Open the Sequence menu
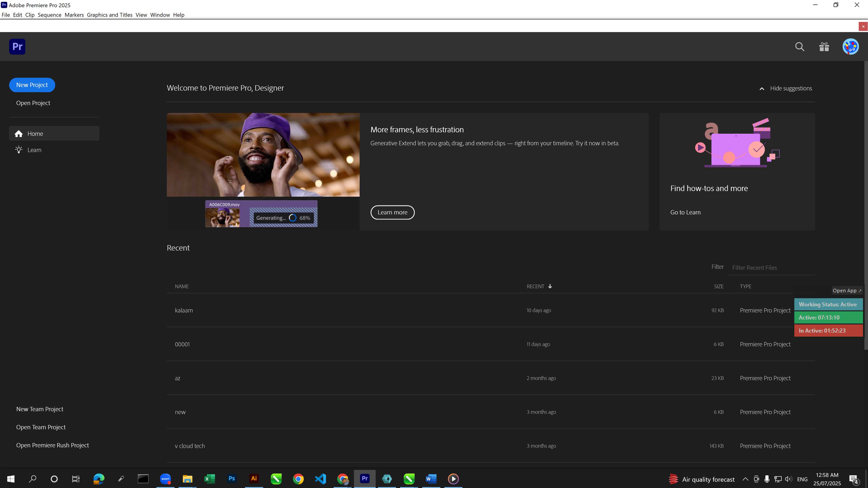 point(50,15)
